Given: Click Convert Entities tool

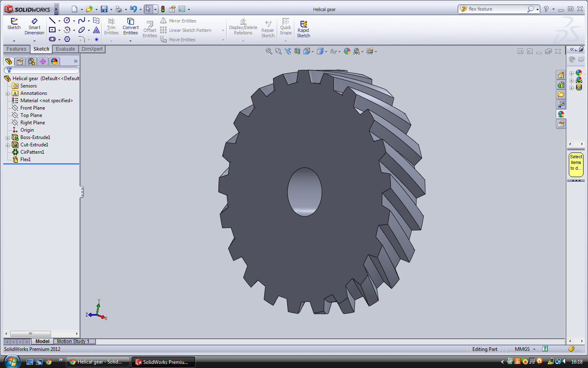Looking at the screenshot, I should pyautogui.click(x=131, y=26).
